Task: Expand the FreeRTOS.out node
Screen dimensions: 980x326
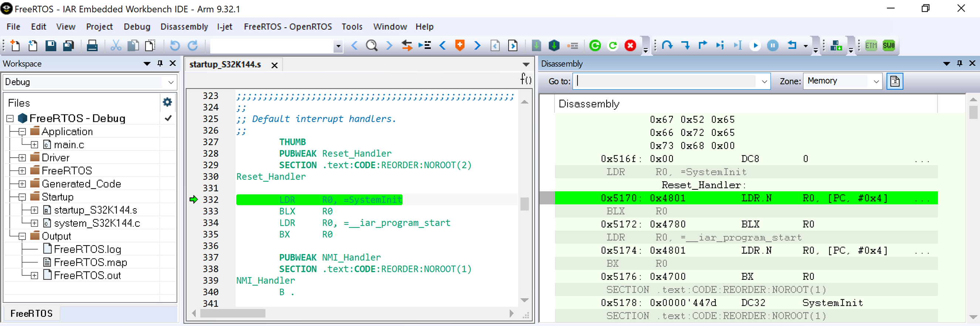Action: click(x=34, y=276)
